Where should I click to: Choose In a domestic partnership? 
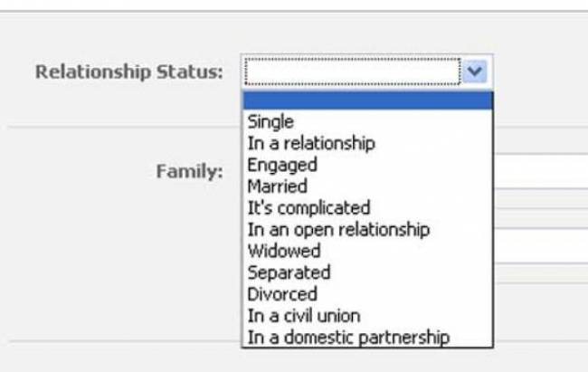(348, 338)
